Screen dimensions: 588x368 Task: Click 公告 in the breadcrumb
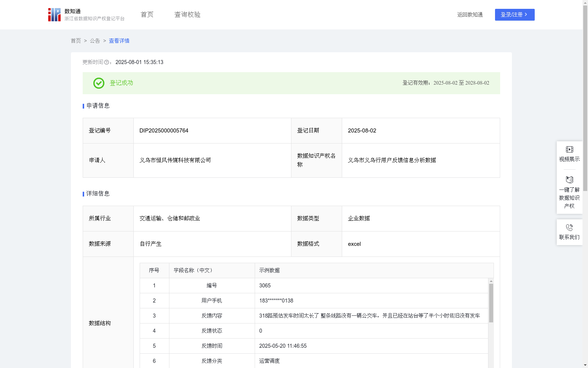(95, 41)
